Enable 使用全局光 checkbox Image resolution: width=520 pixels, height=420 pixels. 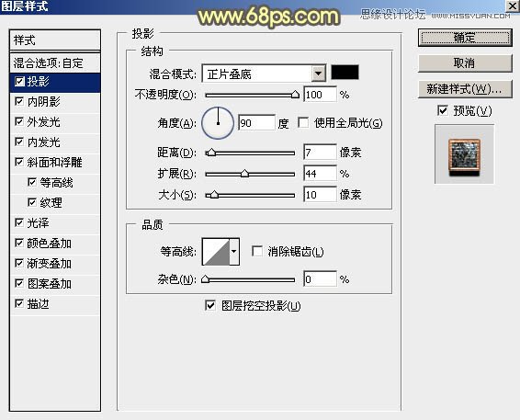click(x=303, y=123)
